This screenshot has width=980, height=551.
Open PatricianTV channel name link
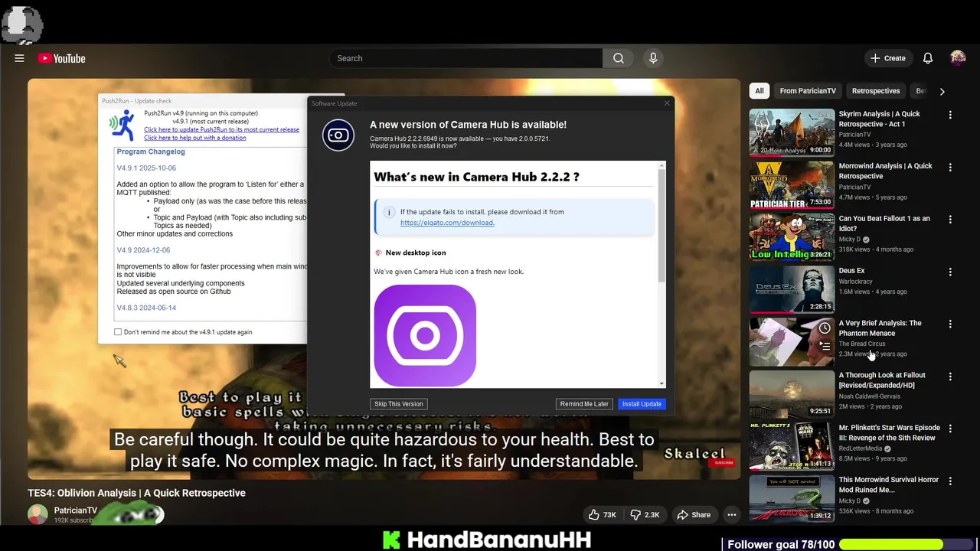(76, 510)
